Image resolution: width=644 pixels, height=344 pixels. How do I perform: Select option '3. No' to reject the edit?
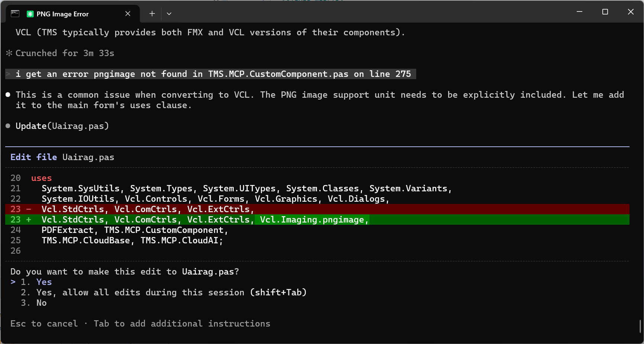[41, 303]
